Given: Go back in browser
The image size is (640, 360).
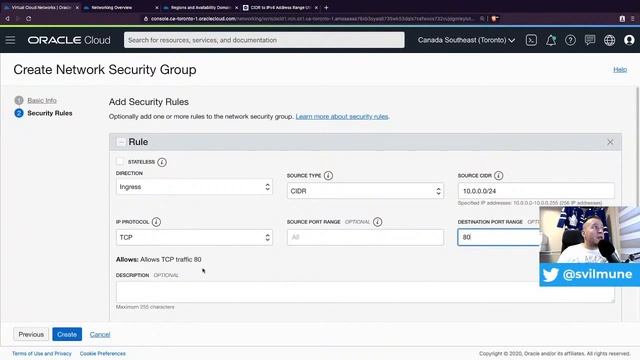Looking at the screenshot, I should 7,18.
